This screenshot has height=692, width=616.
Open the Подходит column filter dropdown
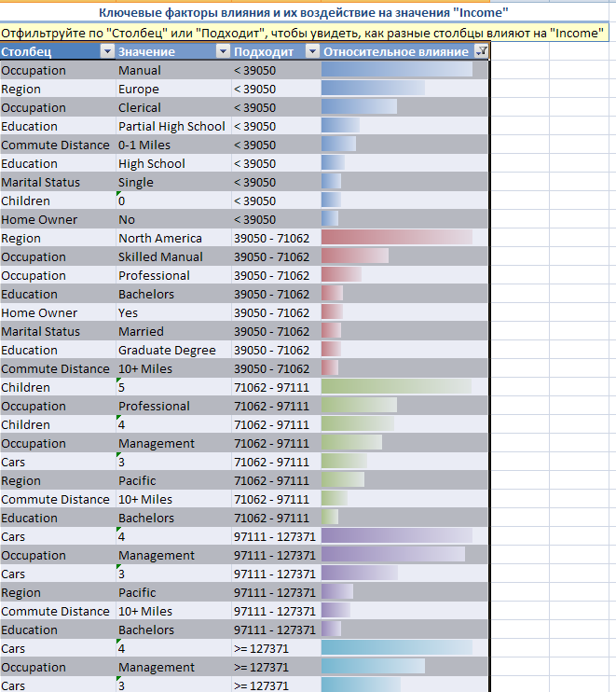click(x=312, y=51)
